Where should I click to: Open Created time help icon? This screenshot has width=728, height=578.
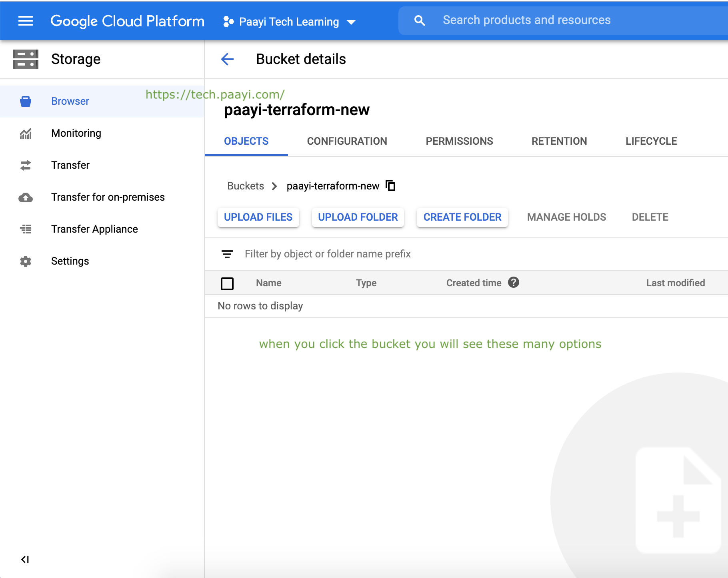[514, 283]
